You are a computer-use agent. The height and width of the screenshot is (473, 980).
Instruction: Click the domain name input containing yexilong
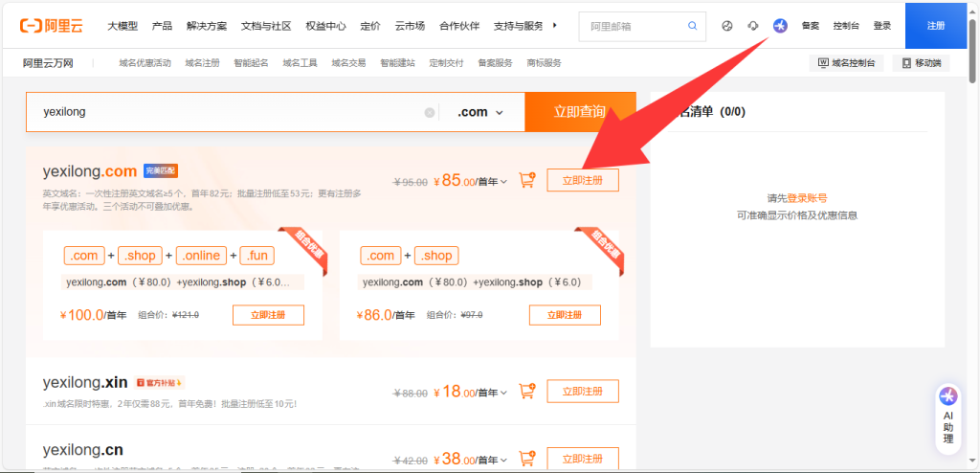click(232, 113)
